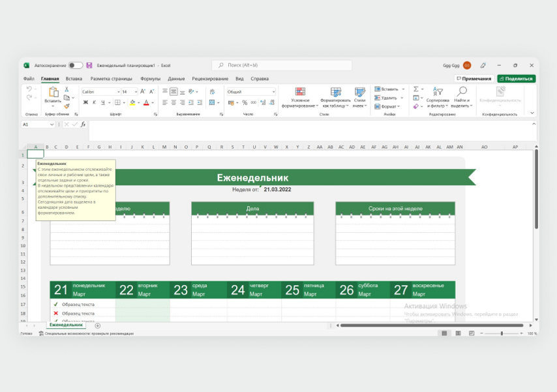Toggle underline (Ч) formatting
557x392 pixels.
pos(103,102)
